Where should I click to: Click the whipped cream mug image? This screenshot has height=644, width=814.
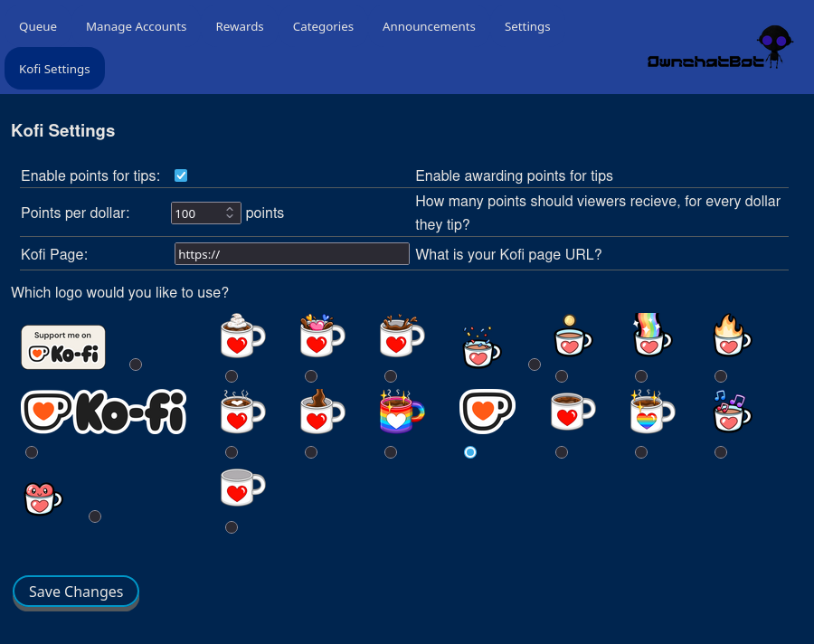point(242,336)
